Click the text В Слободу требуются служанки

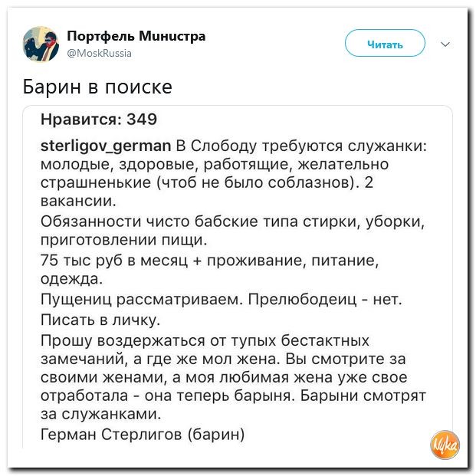pos(302,146)
